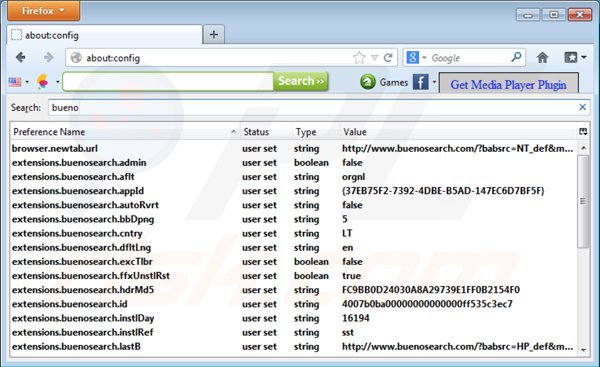The width and height of the screenshot is (600, 367).
Task: Open the Firefox application menu
Action: 43,11
